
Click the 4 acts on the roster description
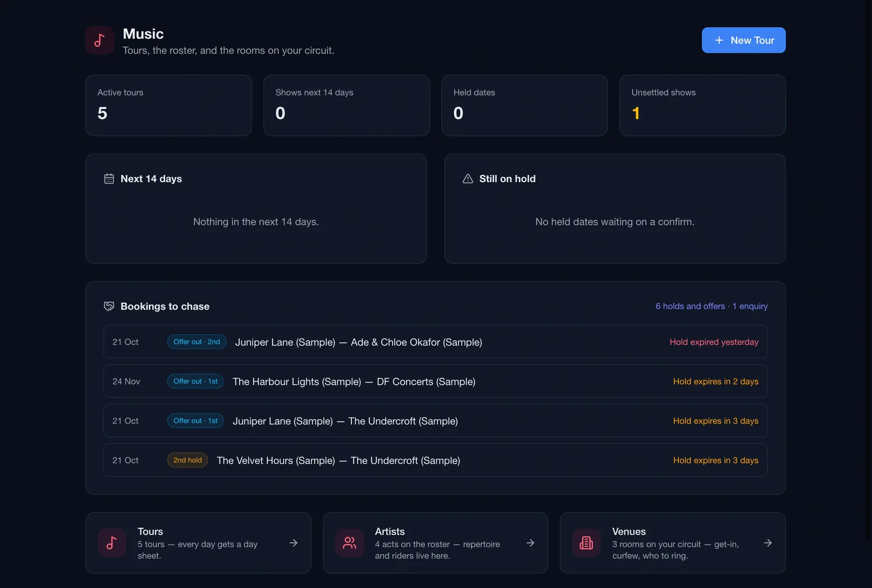437,550
